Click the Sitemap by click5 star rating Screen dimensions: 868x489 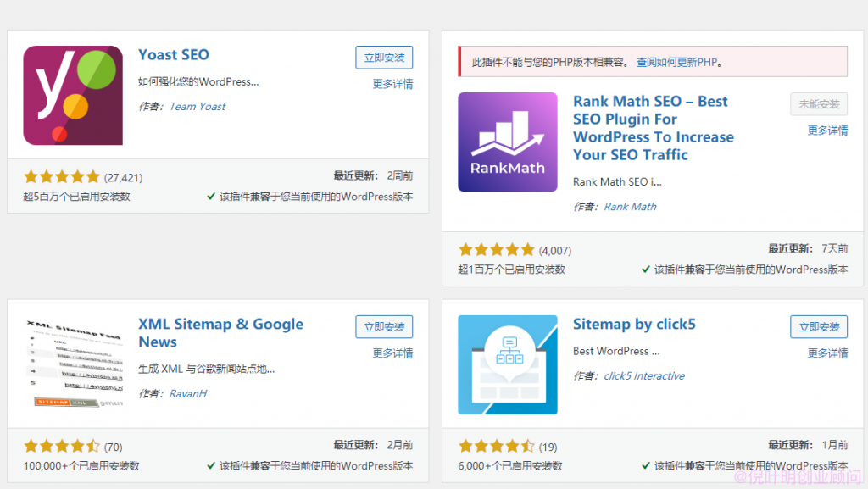pyautogui.click(x=497, y=446)
